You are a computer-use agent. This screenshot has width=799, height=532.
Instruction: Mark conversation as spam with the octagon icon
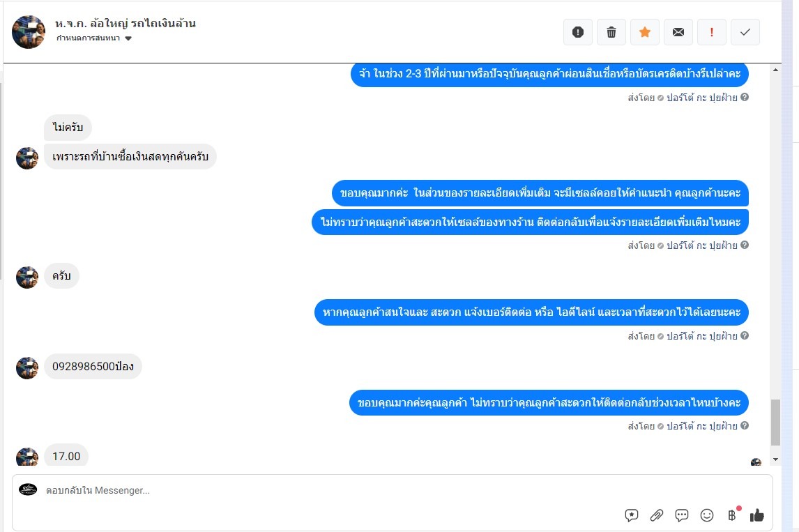(577, 32)
